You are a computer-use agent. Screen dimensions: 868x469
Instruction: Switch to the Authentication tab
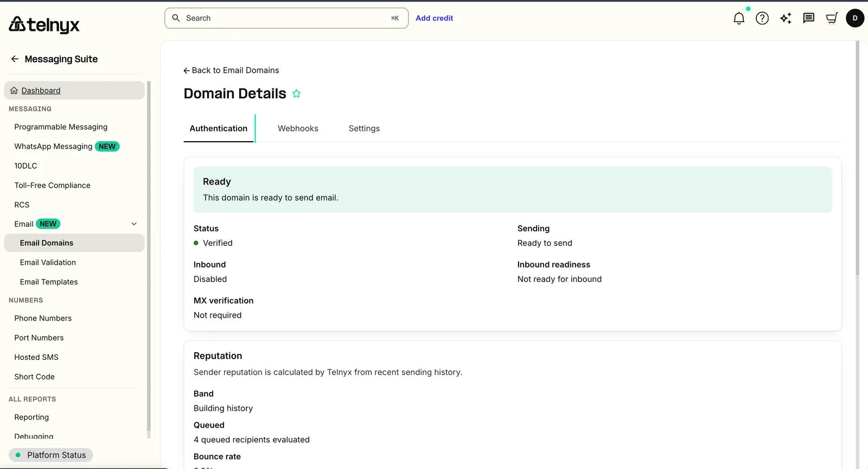pyautogui.click(x=219, y=129)
